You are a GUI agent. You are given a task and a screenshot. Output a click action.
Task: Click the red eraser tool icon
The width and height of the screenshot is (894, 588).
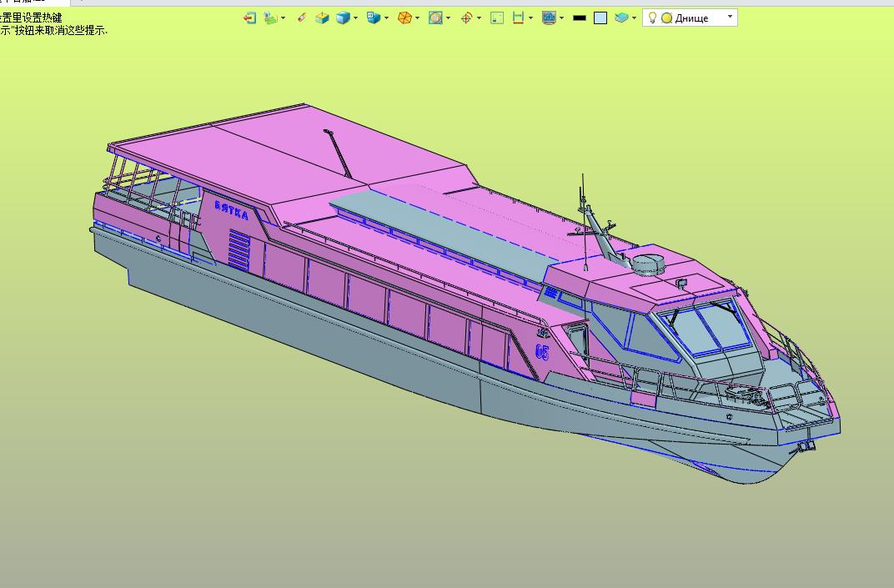pos(302,18)
